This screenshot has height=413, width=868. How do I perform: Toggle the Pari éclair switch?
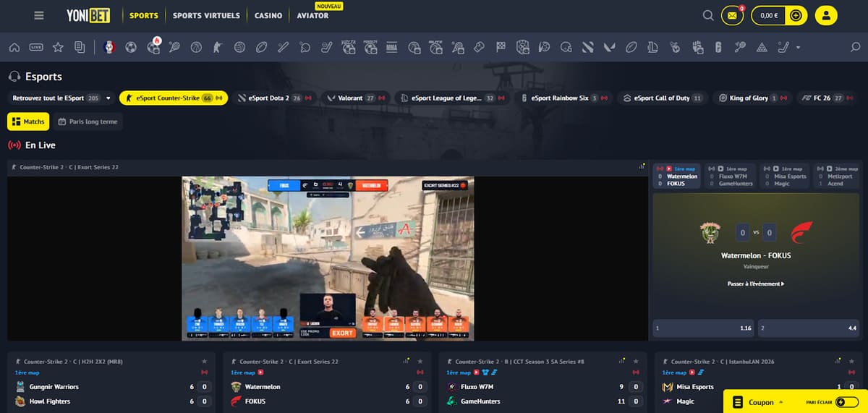click(x=846, y=402)
